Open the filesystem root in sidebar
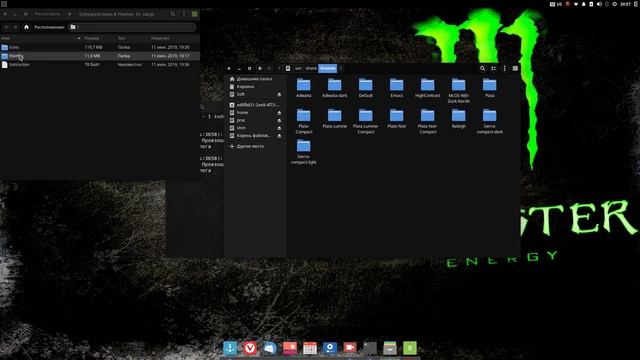The width and height of the screenshot is (640, 360). [x=251, y=136]
